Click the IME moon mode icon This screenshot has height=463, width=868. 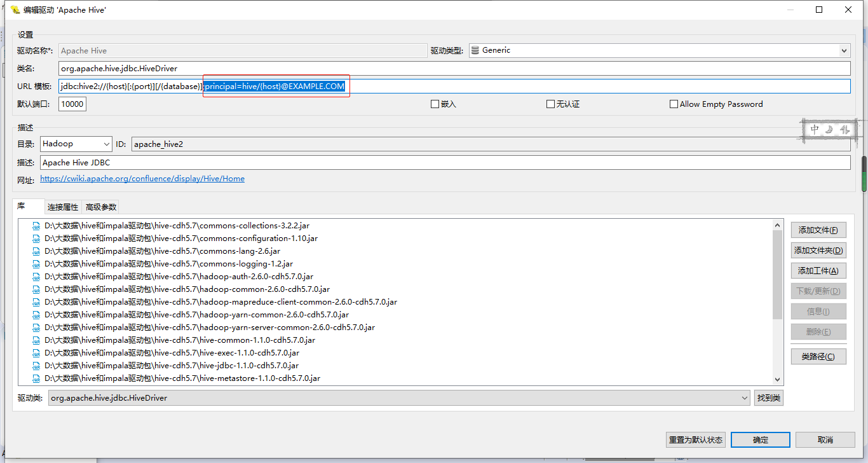pyautogui.click(x=829, y=130)
